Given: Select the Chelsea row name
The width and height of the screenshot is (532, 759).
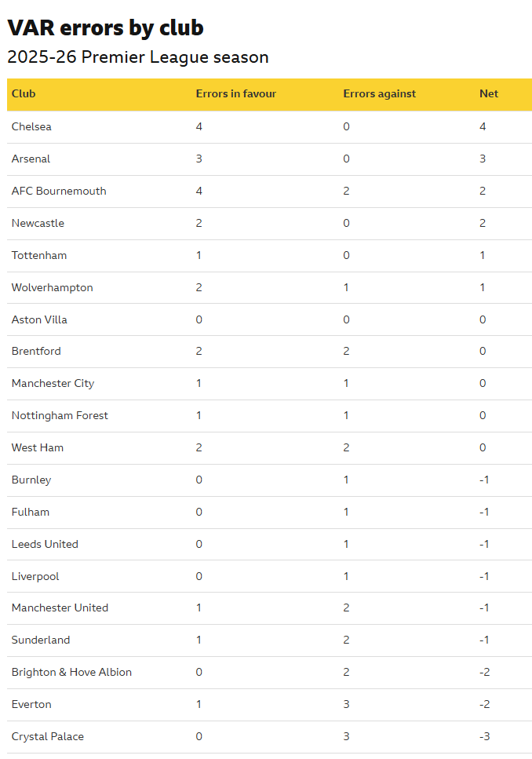Looking at the screenshot, I should point(31,127).
